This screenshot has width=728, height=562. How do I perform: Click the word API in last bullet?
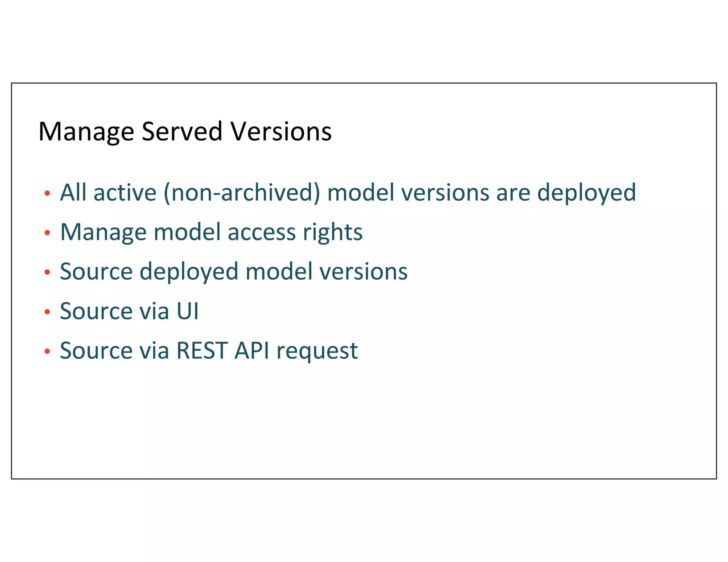(252, 351)
